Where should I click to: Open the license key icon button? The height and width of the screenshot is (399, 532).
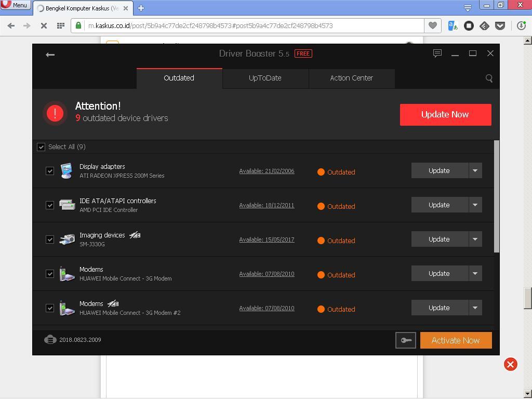[406, 340]
